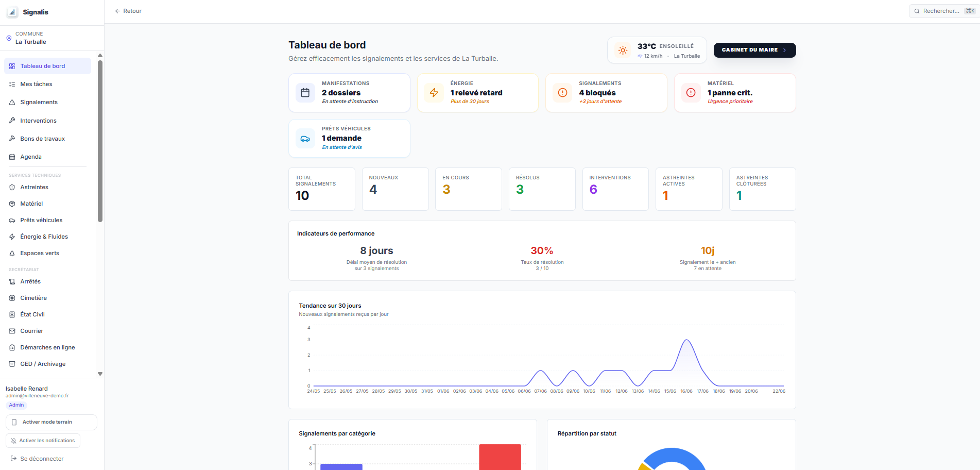Open the Énergie 1 relevé retard card

tap(478, 93)
